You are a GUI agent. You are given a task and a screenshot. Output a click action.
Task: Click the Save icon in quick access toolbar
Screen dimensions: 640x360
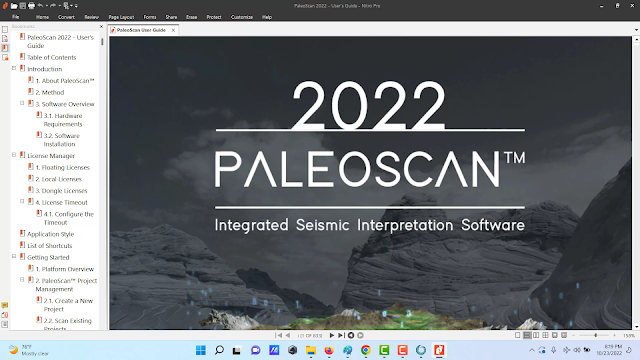click(22, 6)
